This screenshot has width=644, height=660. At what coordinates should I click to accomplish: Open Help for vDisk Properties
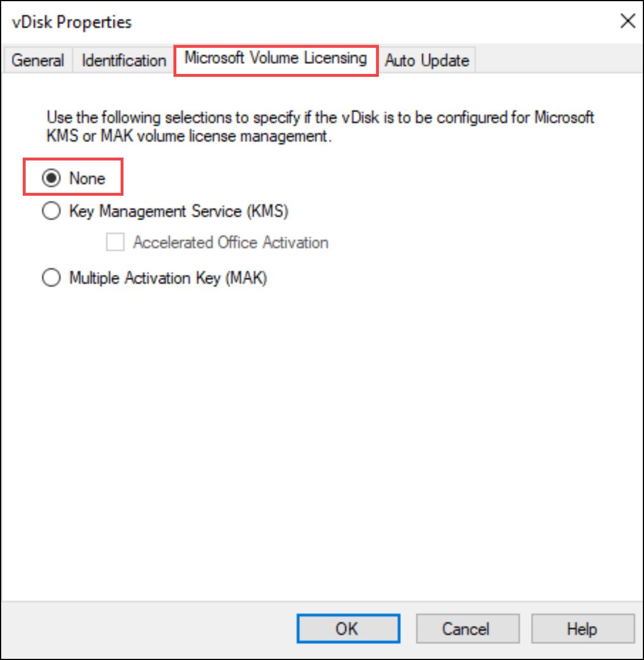(x=583, y=629)
